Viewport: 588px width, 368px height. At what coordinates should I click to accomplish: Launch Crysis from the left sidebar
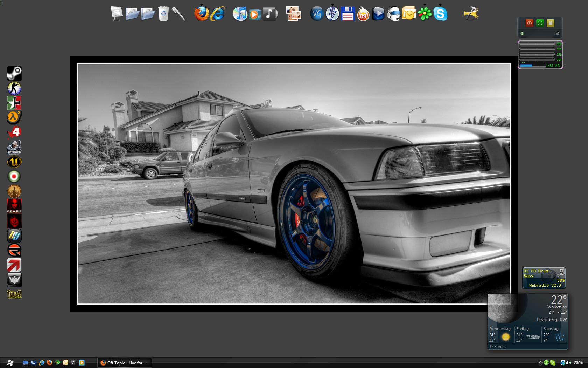pyautogui.click(x=14, y=147)
